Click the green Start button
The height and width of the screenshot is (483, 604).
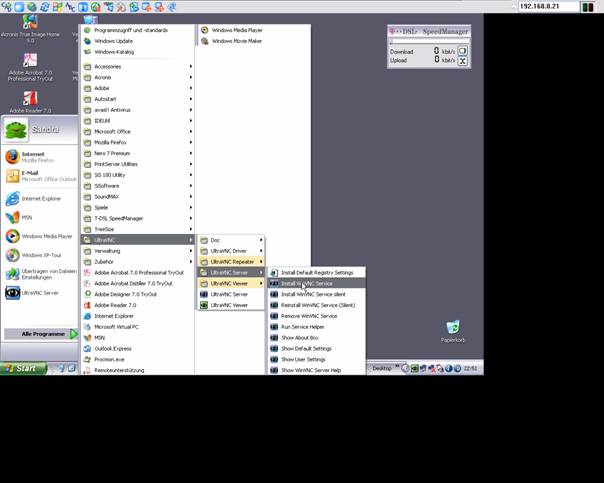pyautogui.click(x=23, y=368)
